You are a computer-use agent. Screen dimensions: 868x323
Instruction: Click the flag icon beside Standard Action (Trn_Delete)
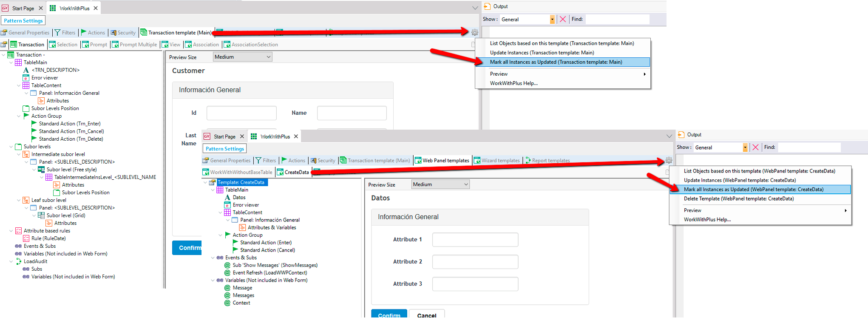point(34,139)
